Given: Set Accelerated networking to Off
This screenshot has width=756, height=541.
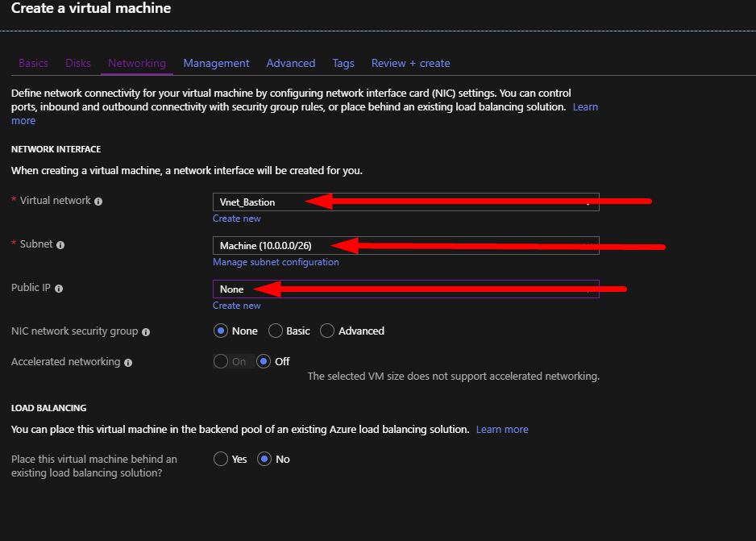Looking at the screenshot, I should click(x=264, y=361).
